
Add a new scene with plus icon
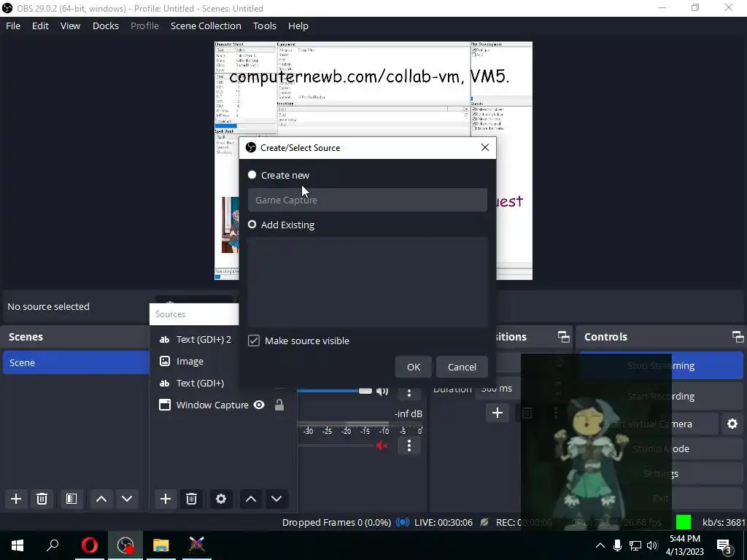point(16,499)
